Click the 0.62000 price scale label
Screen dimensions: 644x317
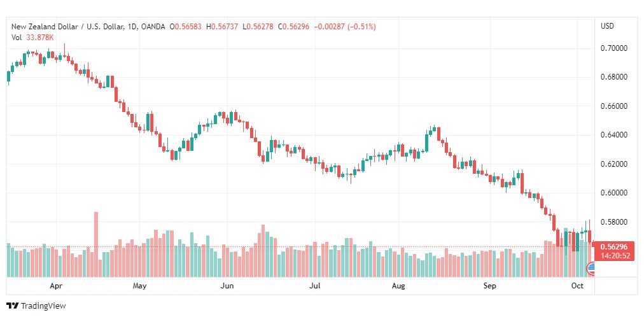tap(613, 164)
